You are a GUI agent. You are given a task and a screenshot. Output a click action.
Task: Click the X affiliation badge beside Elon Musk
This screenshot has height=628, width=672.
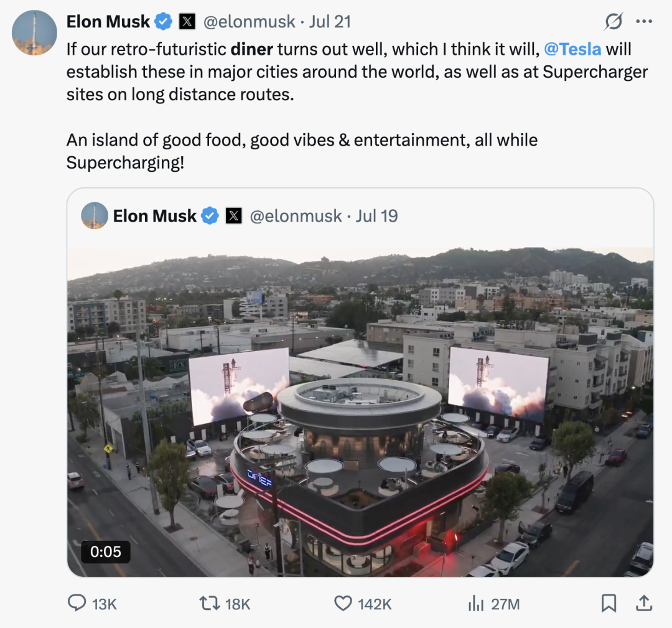point(187,22)
